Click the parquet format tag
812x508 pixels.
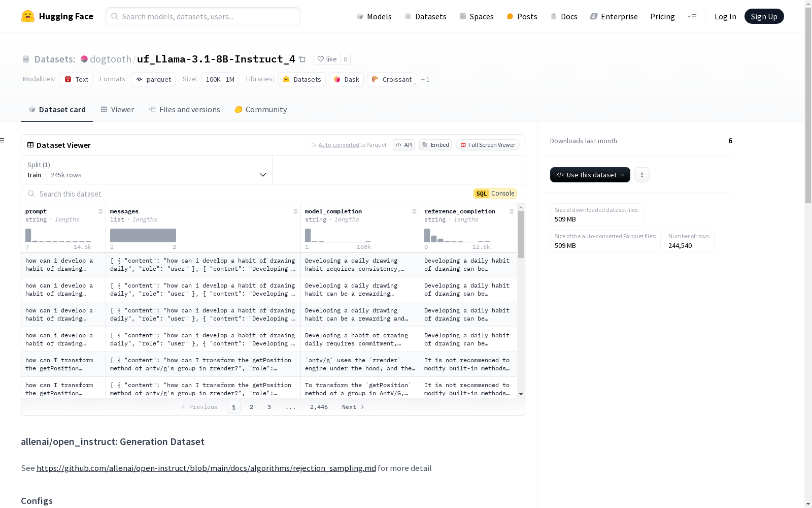pos(153,79)
